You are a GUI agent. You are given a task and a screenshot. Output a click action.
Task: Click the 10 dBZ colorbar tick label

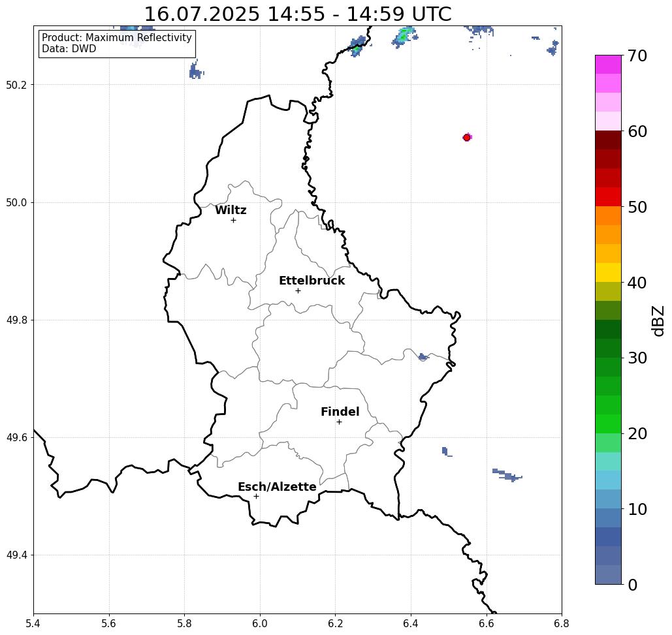pyautogui.click(x=637, y=509)
